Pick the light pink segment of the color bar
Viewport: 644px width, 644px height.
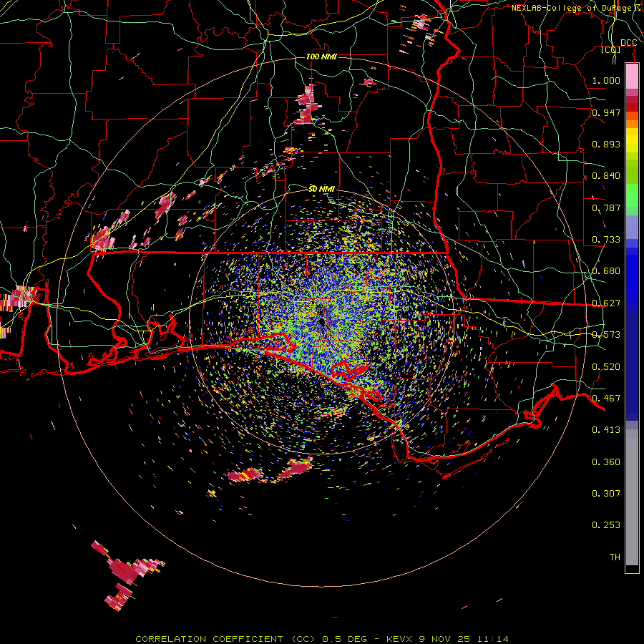point(632,76)
